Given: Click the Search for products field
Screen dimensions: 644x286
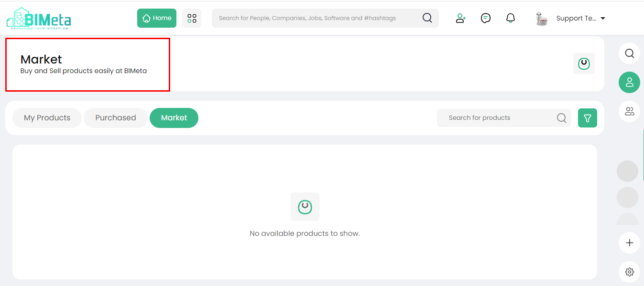Looking at the screenshot, I should tap(497, 118).
